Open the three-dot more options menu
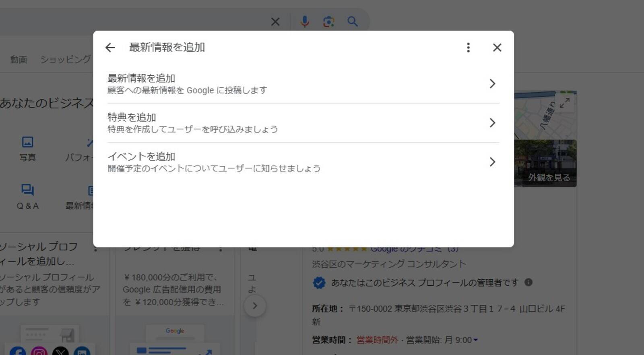The image size is (644, 355). coord(468,48)
